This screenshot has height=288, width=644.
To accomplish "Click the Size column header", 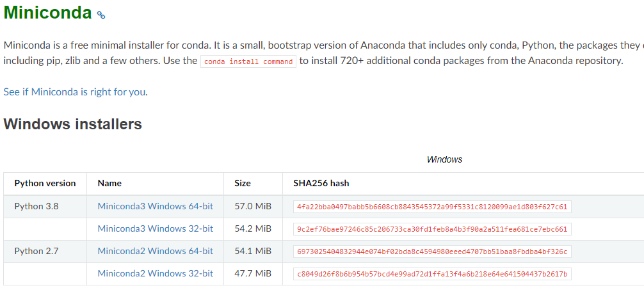I will [x=243, y=183].
